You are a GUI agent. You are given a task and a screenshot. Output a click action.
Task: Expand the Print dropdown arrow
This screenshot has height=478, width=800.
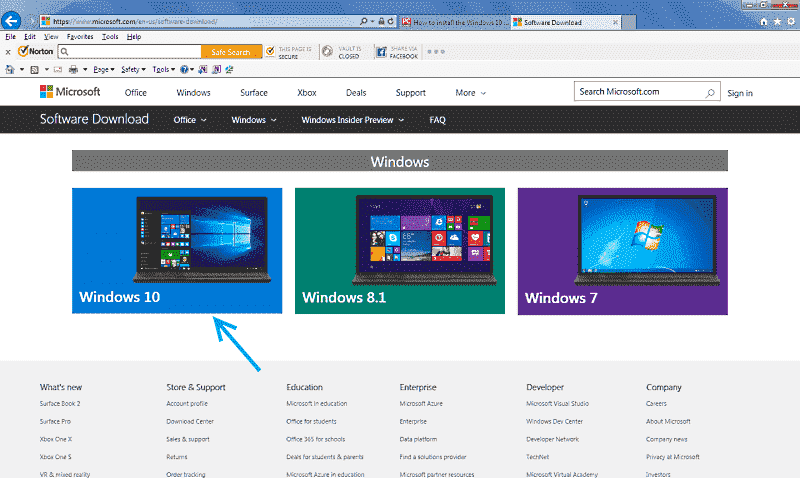(85, 69)
